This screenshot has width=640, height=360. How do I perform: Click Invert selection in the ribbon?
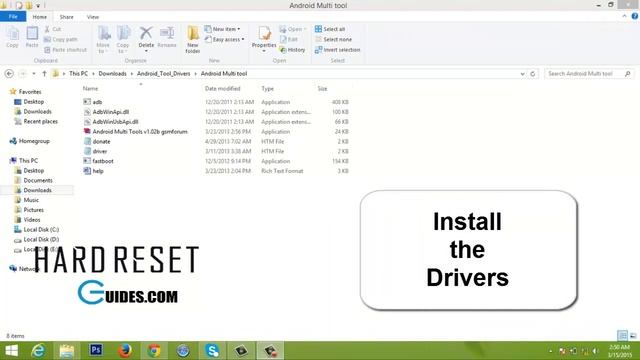[x=338, y=50]
